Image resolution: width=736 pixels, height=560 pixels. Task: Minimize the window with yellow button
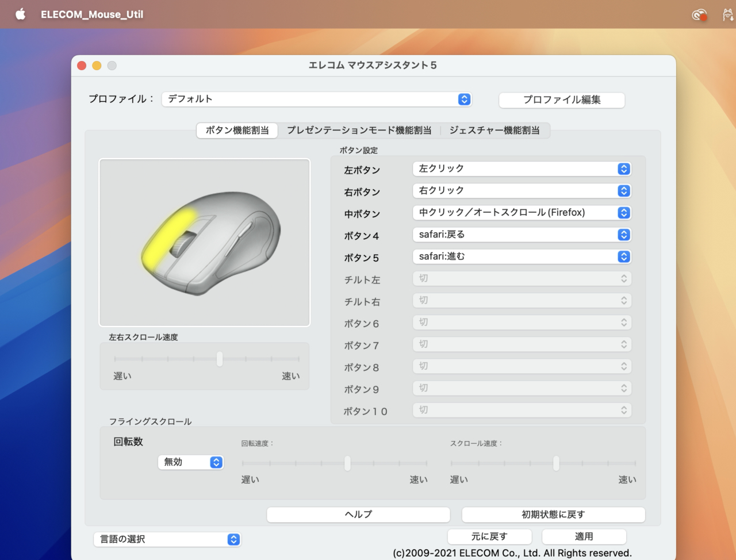point(97,66)
